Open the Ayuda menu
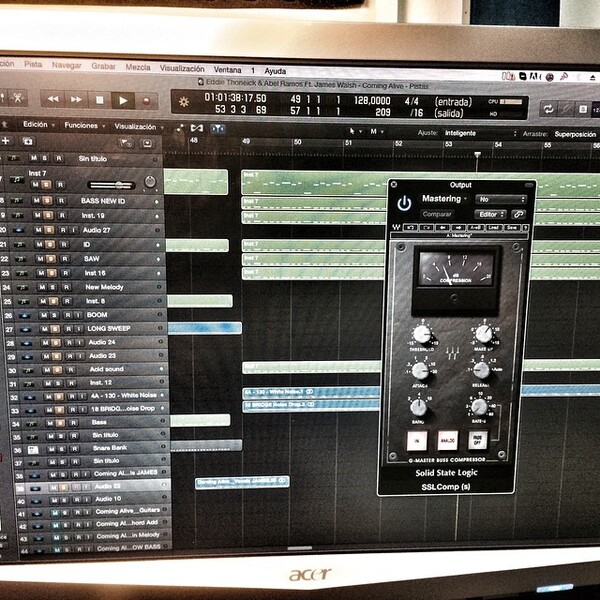This screenshot has height=600, width=600. (x=275, y=71)
